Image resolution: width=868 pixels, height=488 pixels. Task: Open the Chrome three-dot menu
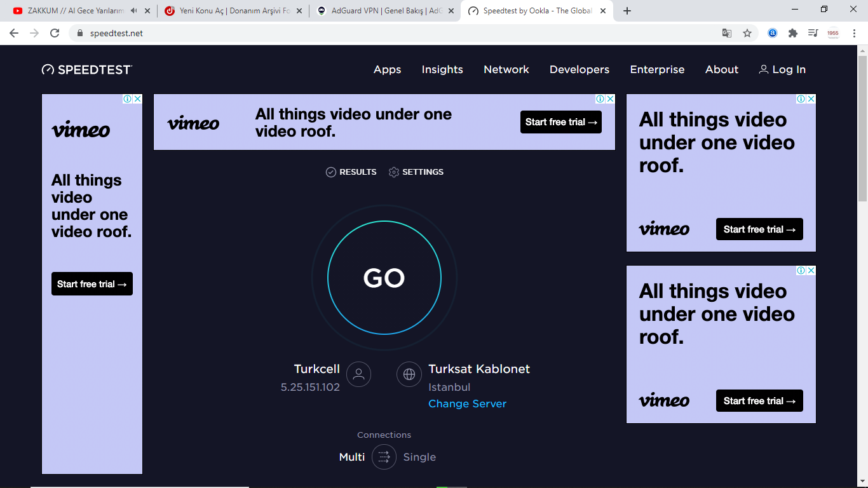[x=855, y=33]
